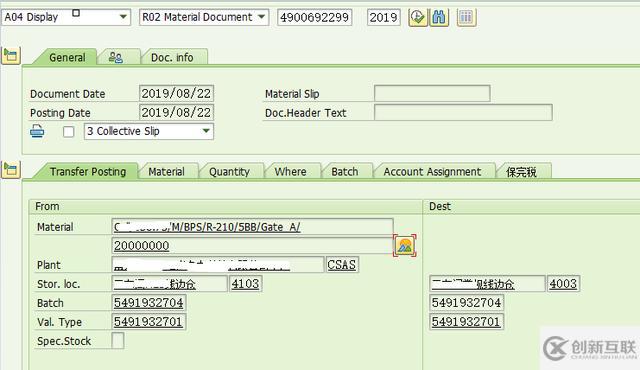Click the From storage location name field

pyautogui.click(x=169, y=284)
